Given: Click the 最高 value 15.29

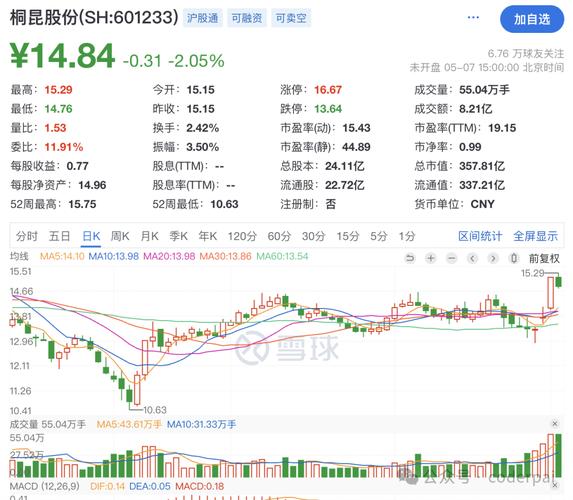Looking at the screenshot, I should 58,90.
